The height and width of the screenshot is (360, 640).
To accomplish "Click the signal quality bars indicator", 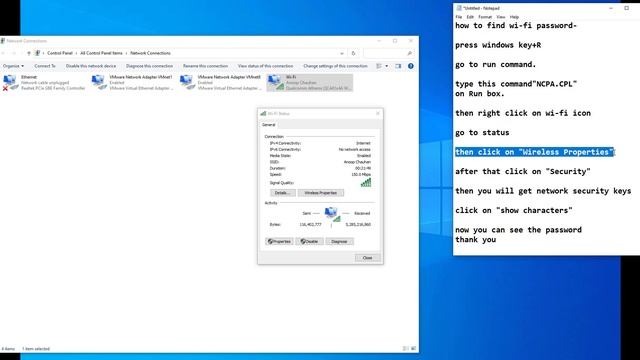I will 366,182.
